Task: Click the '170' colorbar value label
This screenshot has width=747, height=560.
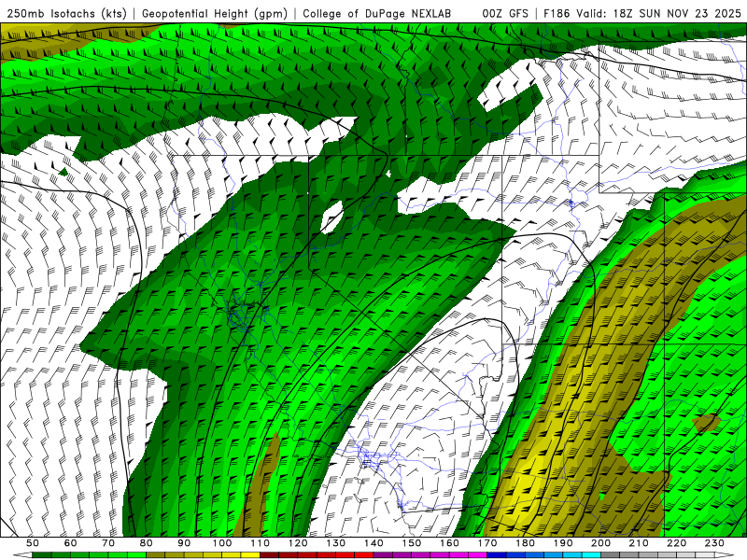Action: pos(487,543)
